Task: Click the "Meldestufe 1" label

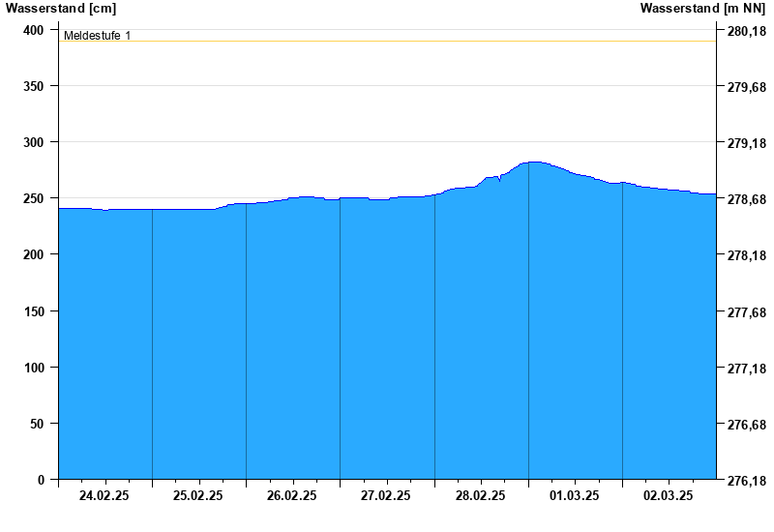Action: [x=97, y=36]
